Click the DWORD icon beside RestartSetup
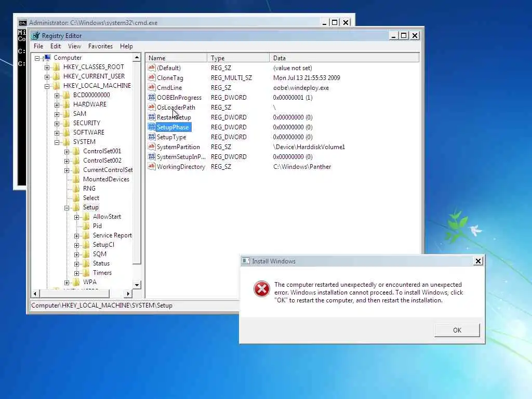 point(151,117)
